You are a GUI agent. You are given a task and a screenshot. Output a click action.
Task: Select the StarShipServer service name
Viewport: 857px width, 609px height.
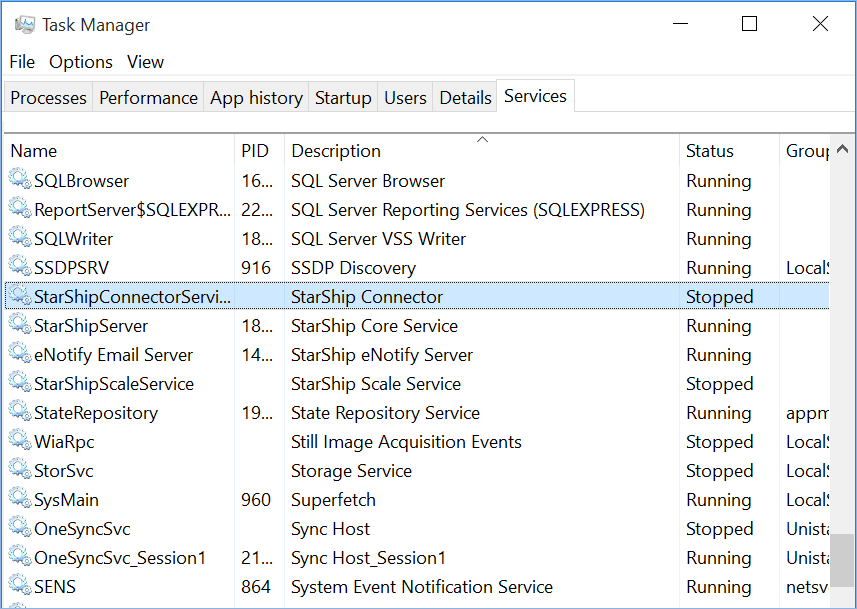tap(91, 326)
